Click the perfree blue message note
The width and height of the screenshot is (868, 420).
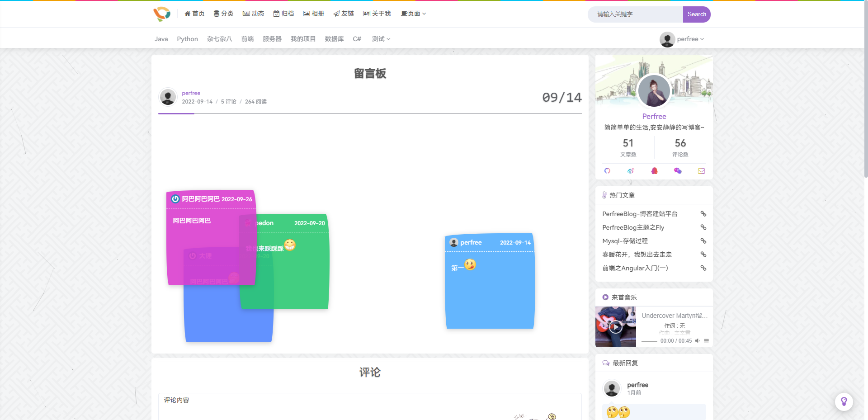490,281
